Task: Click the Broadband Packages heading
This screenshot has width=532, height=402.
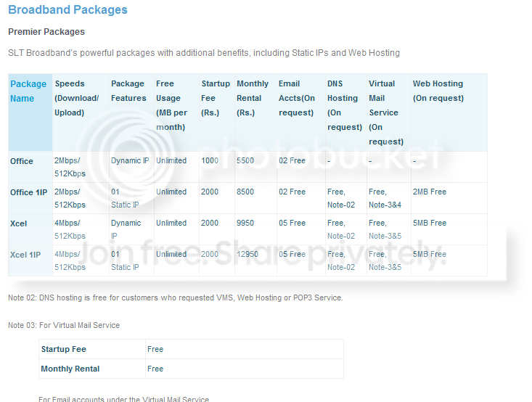Action: click(x=67, y=10)
